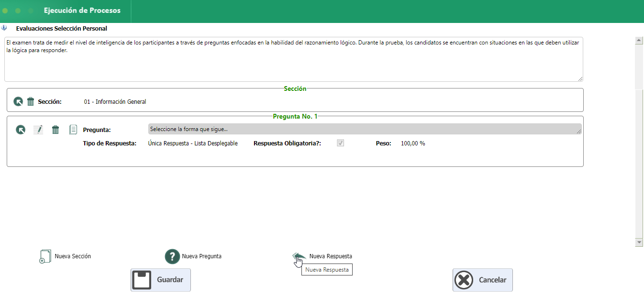Click the 'Evaluaciones Selección Personal' title
Screen dimensions: 644x308
point(62,29)
